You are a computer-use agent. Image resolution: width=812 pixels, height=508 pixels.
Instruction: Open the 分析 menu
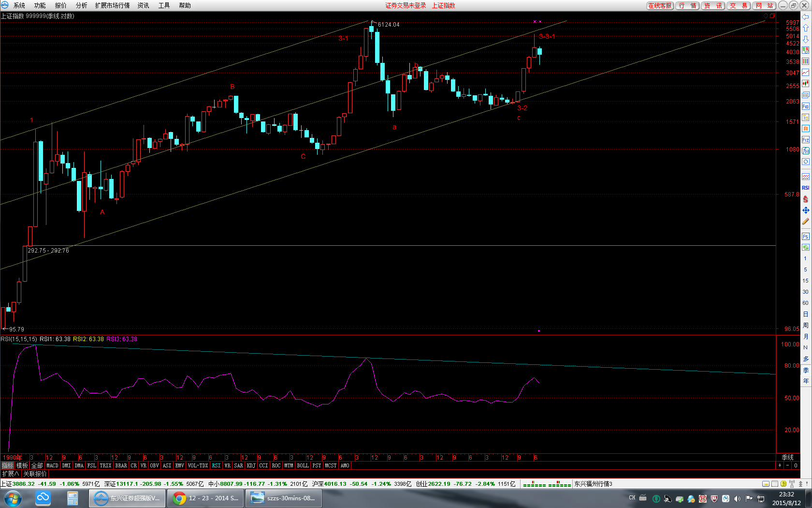(x=82, y=5)
